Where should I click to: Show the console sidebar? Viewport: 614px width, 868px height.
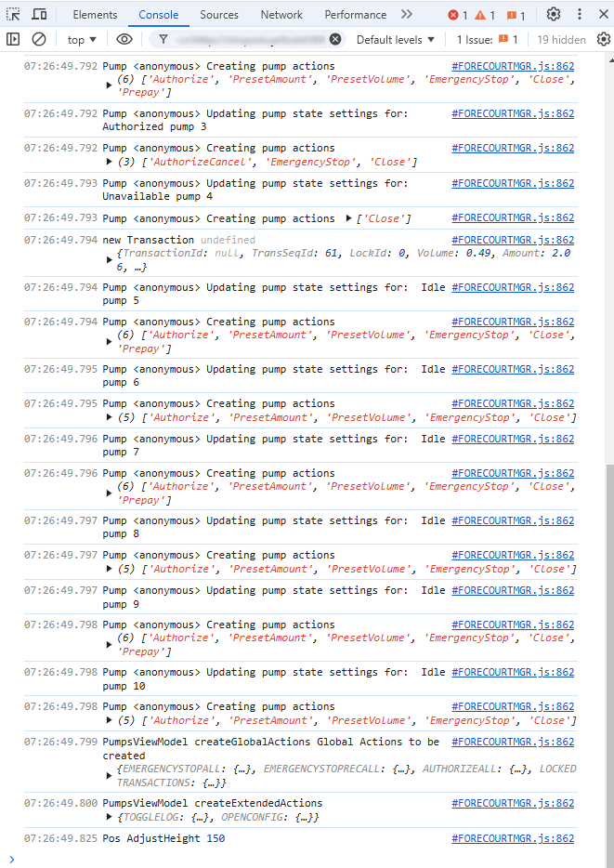13,39
